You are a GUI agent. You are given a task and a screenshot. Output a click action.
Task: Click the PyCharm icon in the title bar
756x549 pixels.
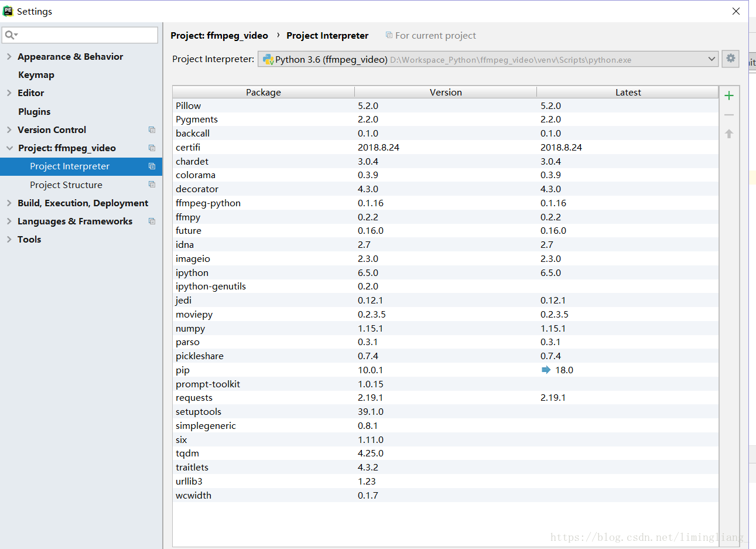click(x=8, y=11)
